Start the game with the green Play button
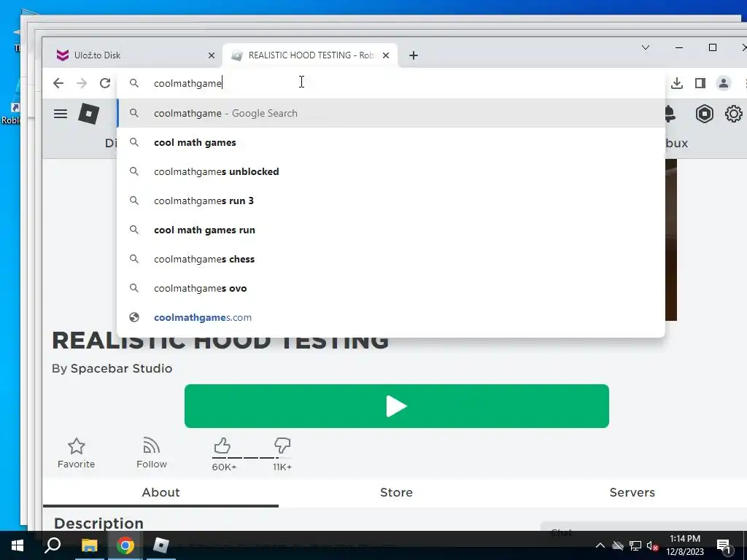Image resolution: width=747 pixels, height=560 pixels. click(x=396, y=406)
